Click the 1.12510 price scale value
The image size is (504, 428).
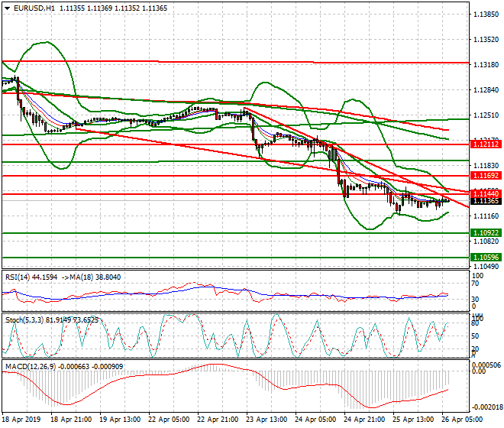486,115
